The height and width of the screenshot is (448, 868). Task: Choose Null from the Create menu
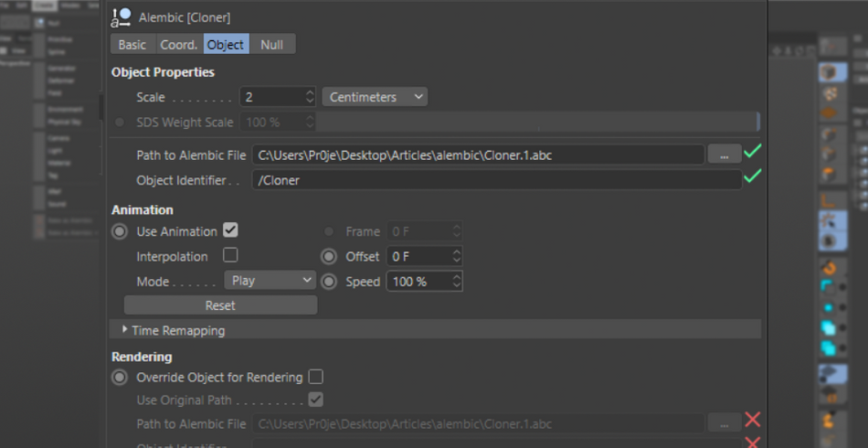pyautogui.click(x=53, y=23)
